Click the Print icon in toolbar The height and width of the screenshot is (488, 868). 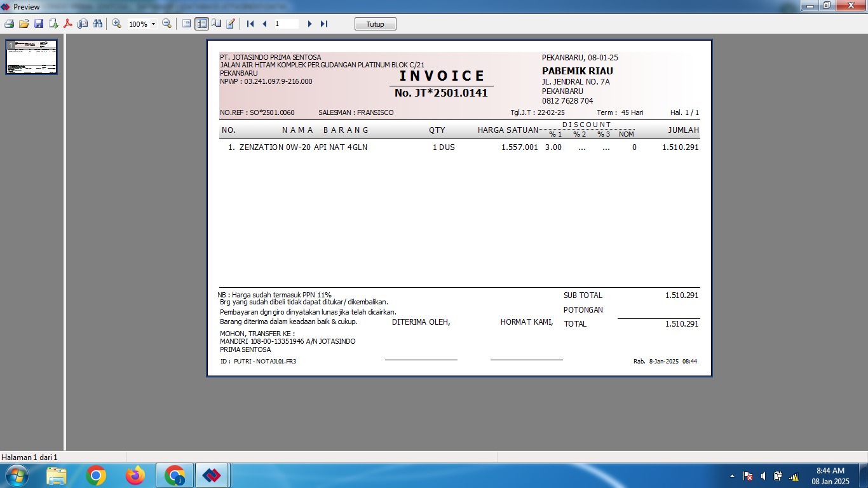tap(9, 24)
